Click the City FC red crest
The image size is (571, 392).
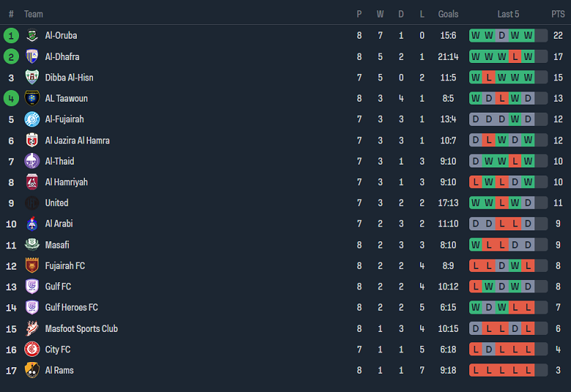pyautogui.click(x=31, y=350)
